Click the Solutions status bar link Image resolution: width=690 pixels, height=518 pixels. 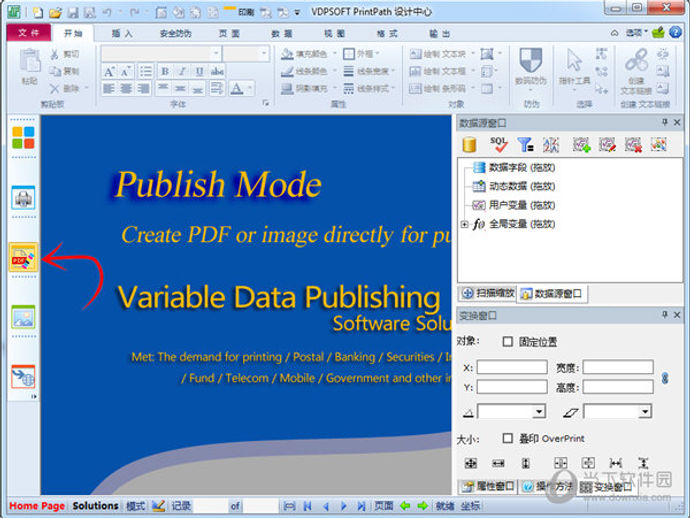(95, 506)
